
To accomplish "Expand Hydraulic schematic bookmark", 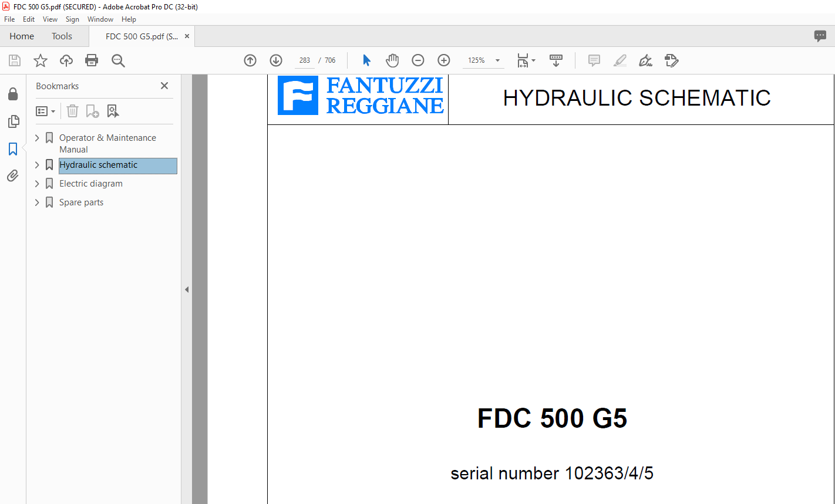I will (x=38, y=165).
